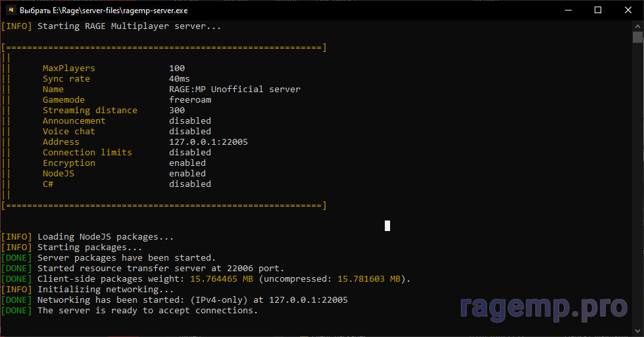
Task: Click the 40ms sync rate value
Action: pos(179,79)
